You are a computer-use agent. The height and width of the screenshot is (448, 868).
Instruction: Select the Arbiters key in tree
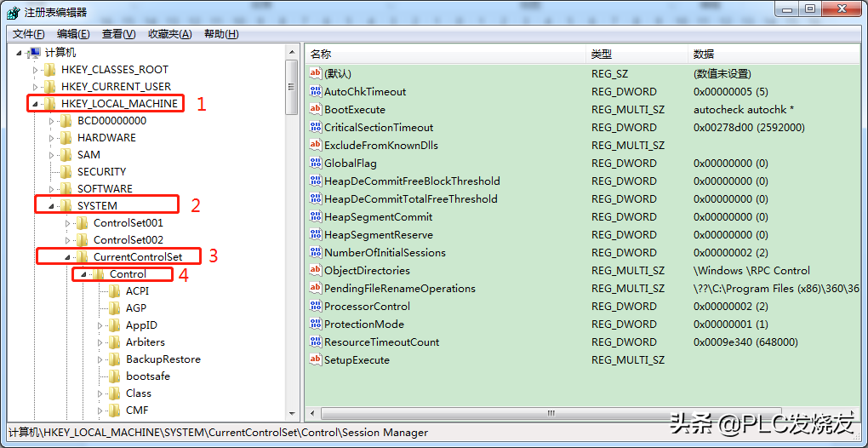pyautogui.click(x=145, y=342)
